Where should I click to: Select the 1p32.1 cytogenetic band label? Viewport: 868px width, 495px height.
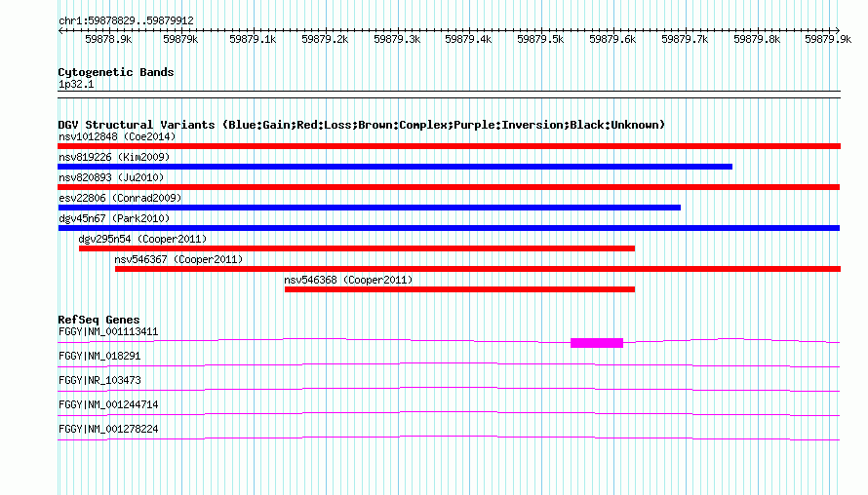click(x=76, y=85)
